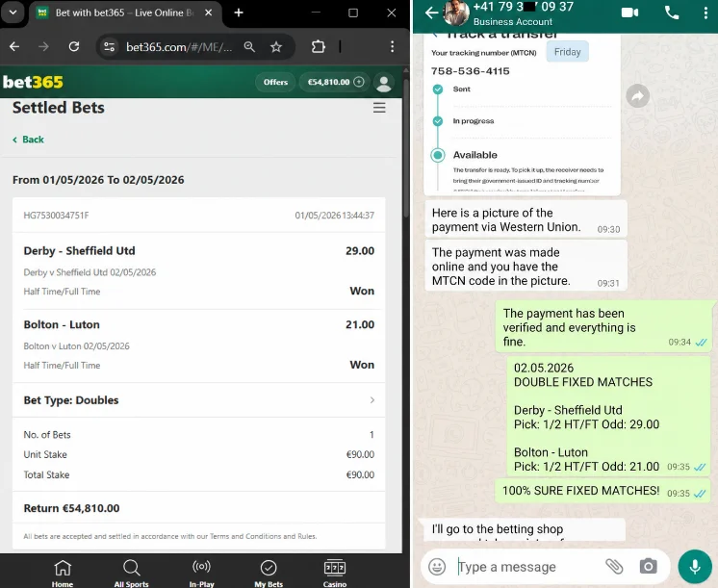Attach a file with paperclip icon
This screenshot has width=718, height=588.
pyautogui.click(x=614, y=567)
